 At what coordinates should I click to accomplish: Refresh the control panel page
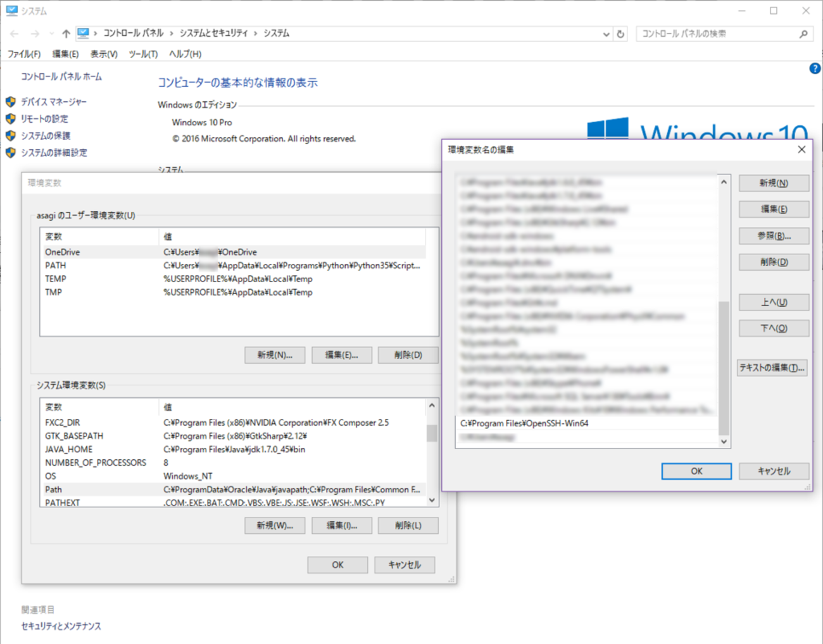621,34
